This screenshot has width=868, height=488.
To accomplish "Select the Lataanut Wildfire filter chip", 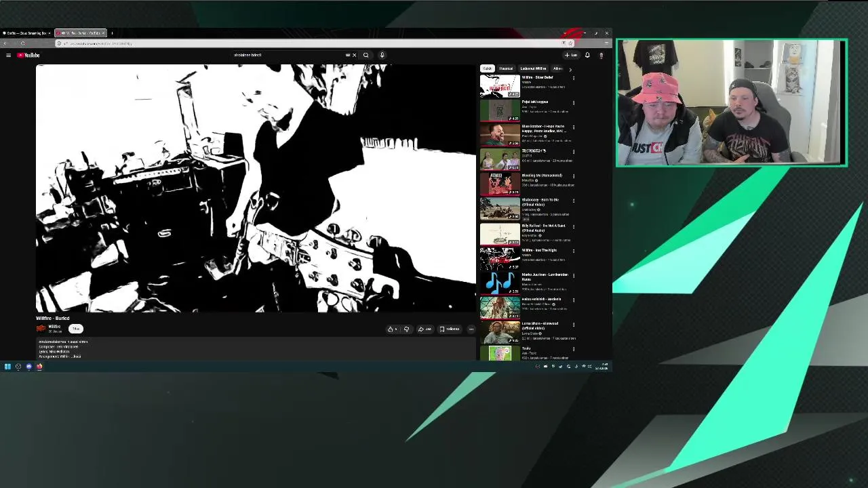I will (x=533, y=68).
